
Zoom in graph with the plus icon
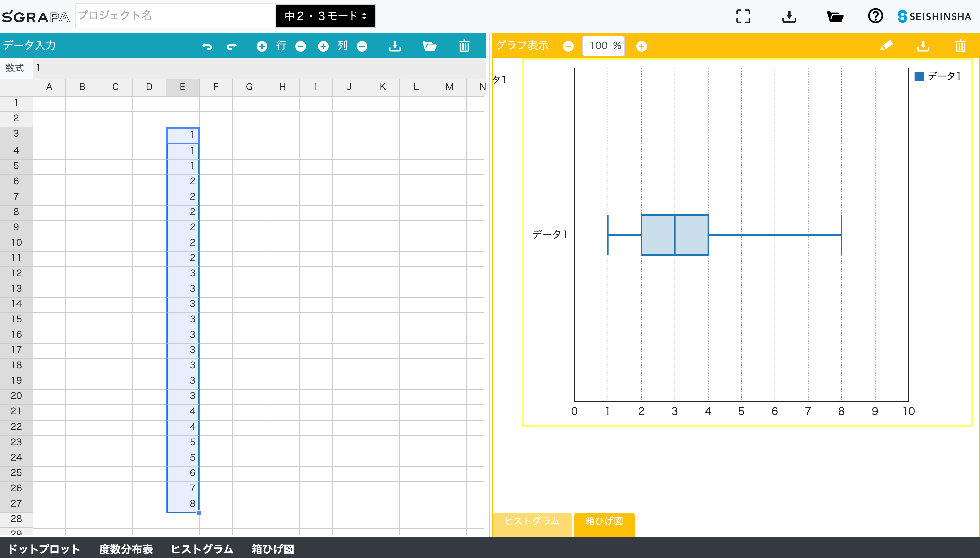(642, 46)
